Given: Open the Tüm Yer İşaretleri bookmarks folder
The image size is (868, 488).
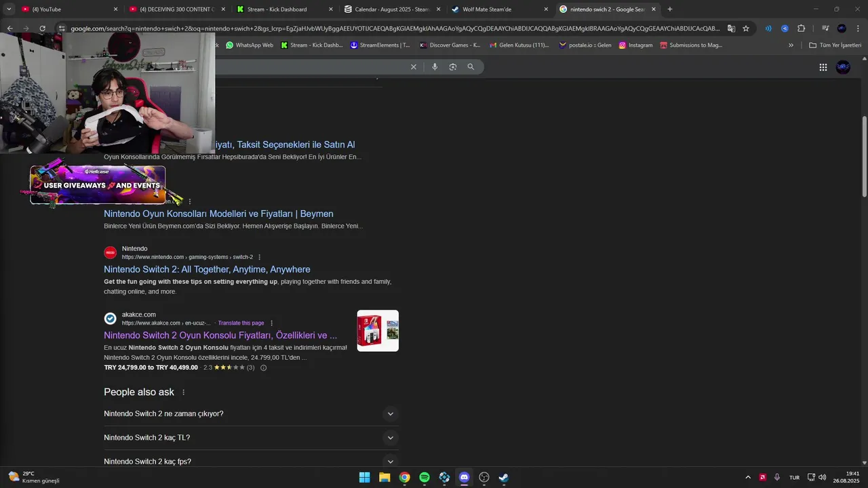Looking at the screenshot, I should [x=835, y=45].
